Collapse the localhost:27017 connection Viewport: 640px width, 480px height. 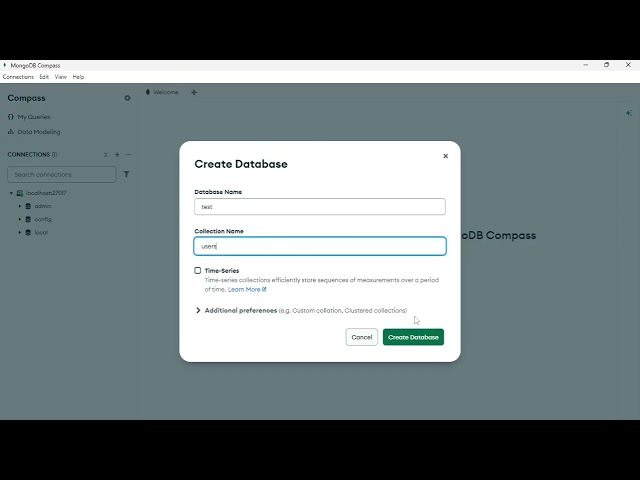pyautogui.click(x=11, y=193)
